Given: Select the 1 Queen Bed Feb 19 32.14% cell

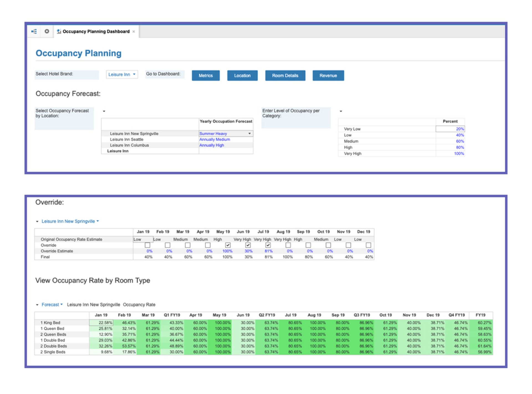Looking at the screenshot, I should tap(125, 329).
